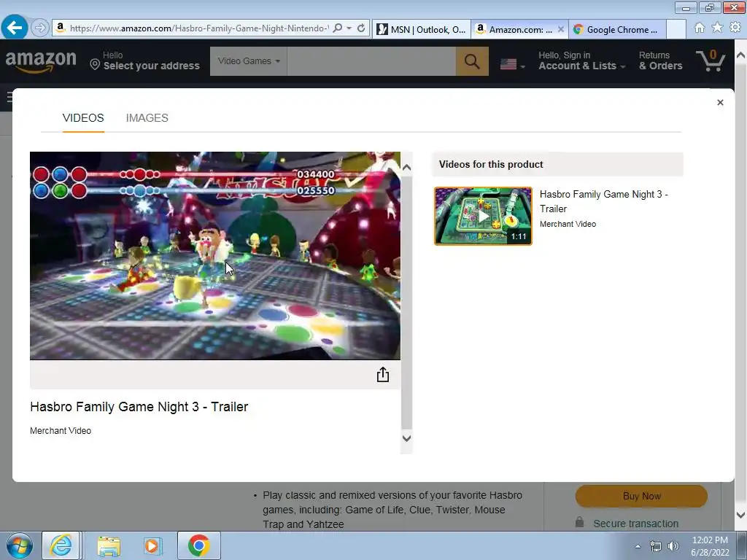Click the playing trailer video frame
This screenshot has width=747, height=560.
[x=215, y=256]
